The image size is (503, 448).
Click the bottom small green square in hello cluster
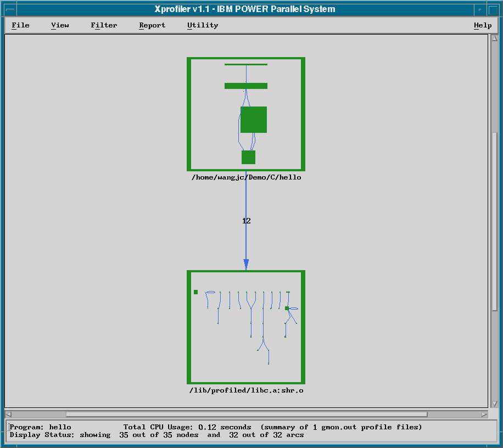point(248,157)
